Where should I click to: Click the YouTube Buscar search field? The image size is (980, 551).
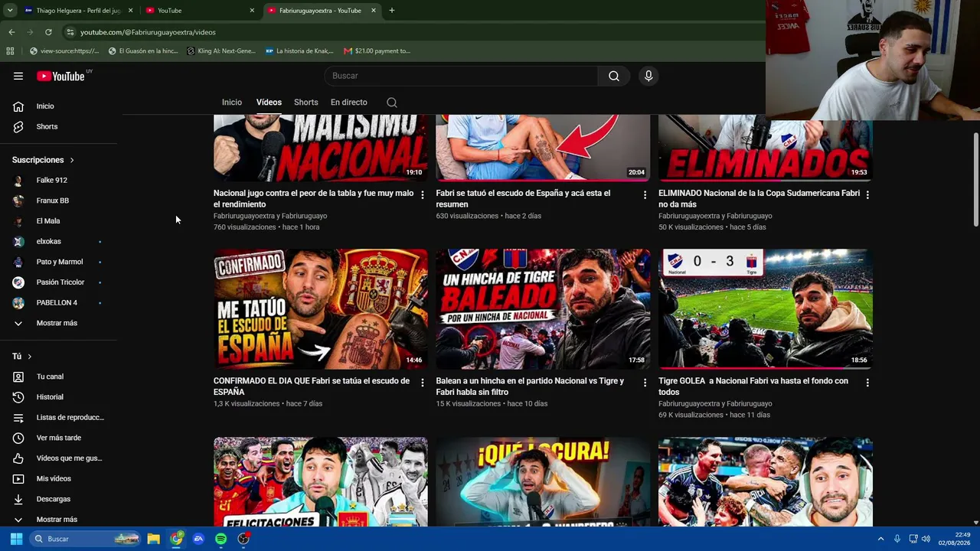coord(461,76)
